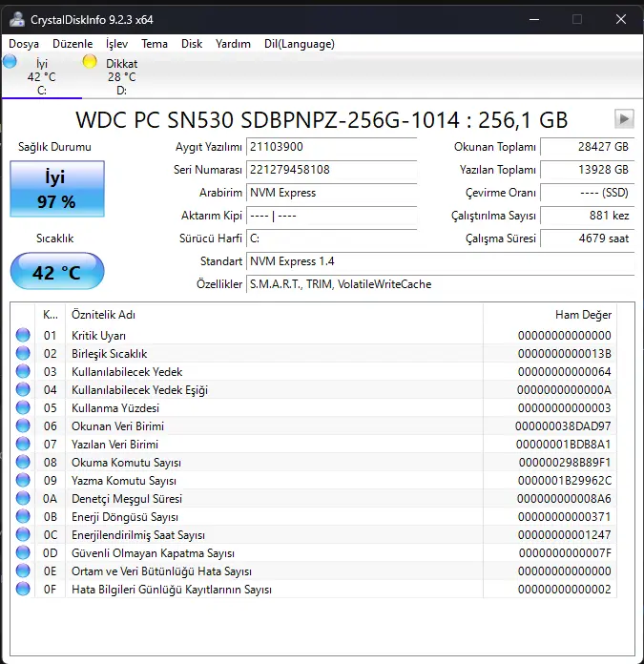Viewport: 644px width, 664px height.
Task: Click the Sürücü Harfi field C:
Action: pos(331,239)
